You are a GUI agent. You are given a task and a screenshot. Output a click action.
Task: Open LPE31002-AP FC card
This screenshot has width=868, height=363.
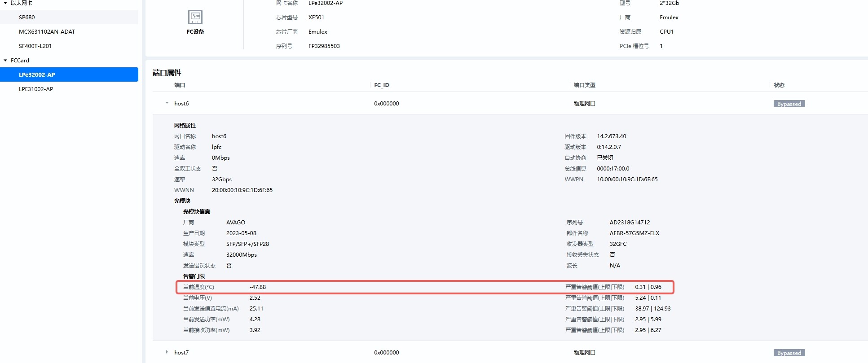click(36, 89)
